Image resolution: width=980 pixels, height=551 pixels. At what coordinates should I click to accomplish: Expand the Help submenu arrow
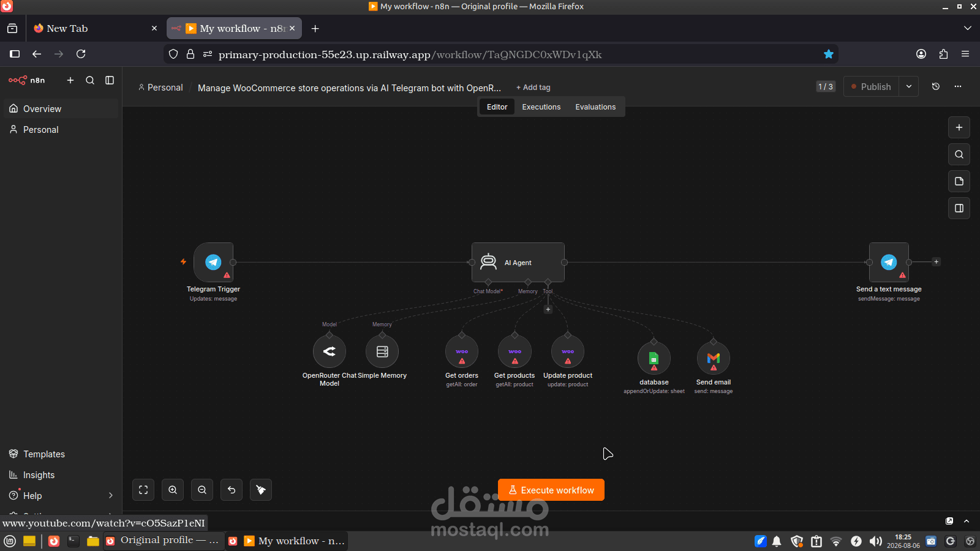coord(111,495)
